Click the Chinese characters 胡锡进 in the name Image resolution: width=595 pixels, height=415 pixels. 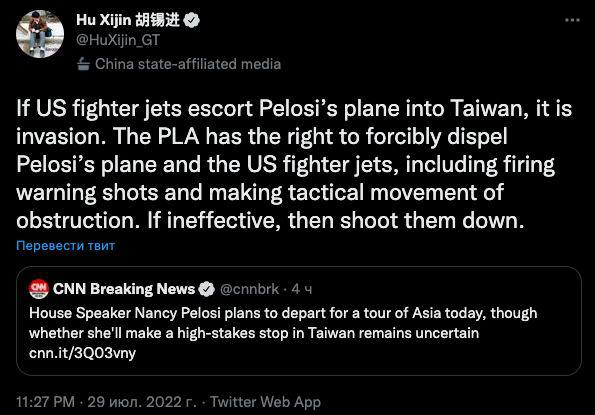point(157,20)
